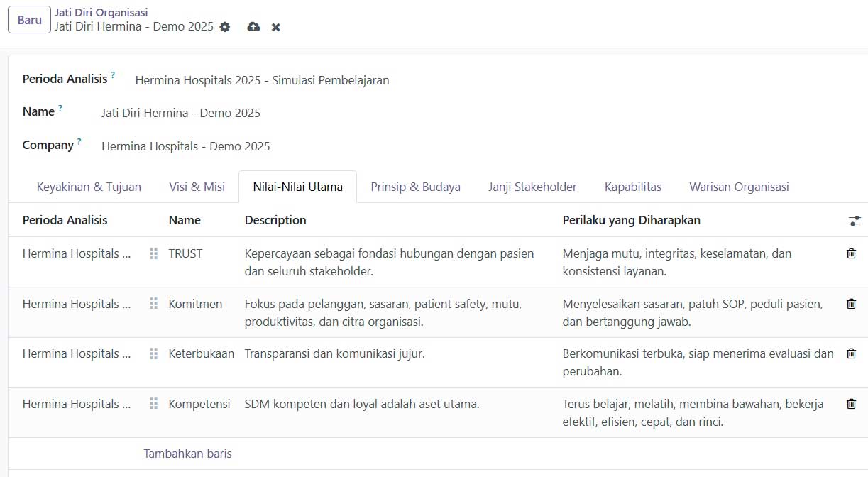Viewport: 868px width, 477px height.
Task: Select the TRUST name cell
Action: pyautogui.click(x=185, y=253)
